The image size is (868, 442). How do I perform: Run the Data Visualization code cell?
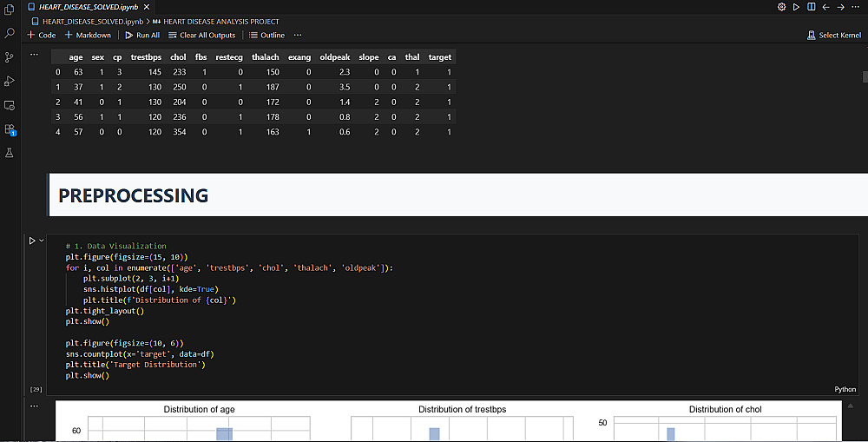32,241
